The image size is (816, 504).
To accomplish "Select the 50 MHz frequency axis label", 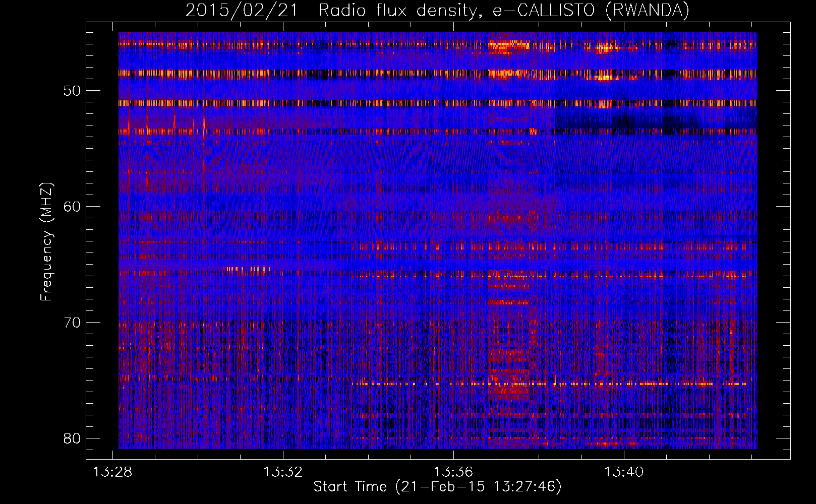I will pos(72,91).
